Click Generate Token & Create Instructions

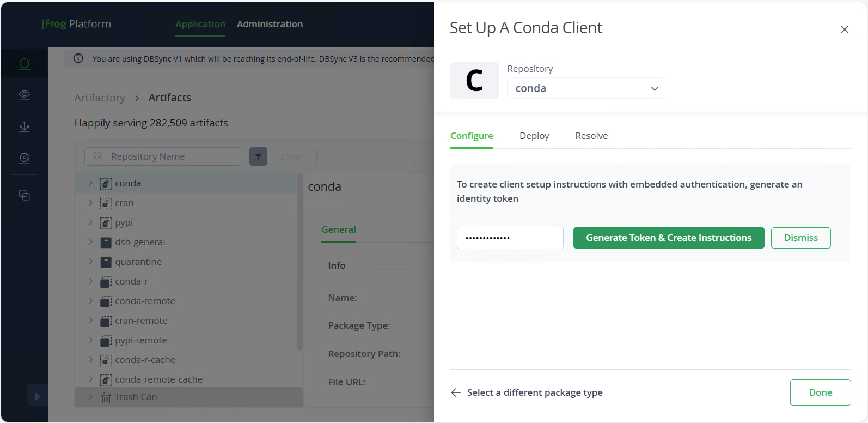click(669, 238)
